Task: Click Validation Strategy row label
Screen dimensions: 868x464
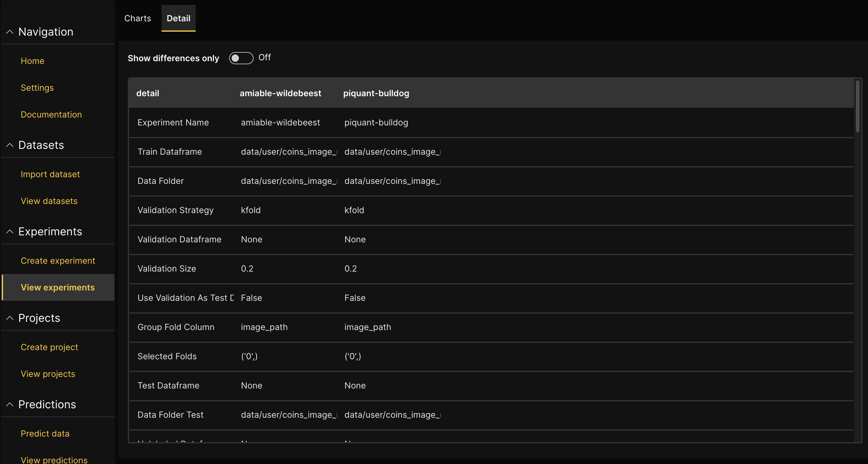Action: click(176, 210)
